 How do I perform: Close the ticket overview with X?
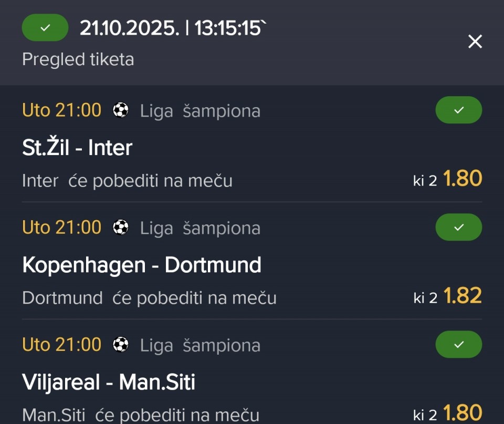[475, 42]
